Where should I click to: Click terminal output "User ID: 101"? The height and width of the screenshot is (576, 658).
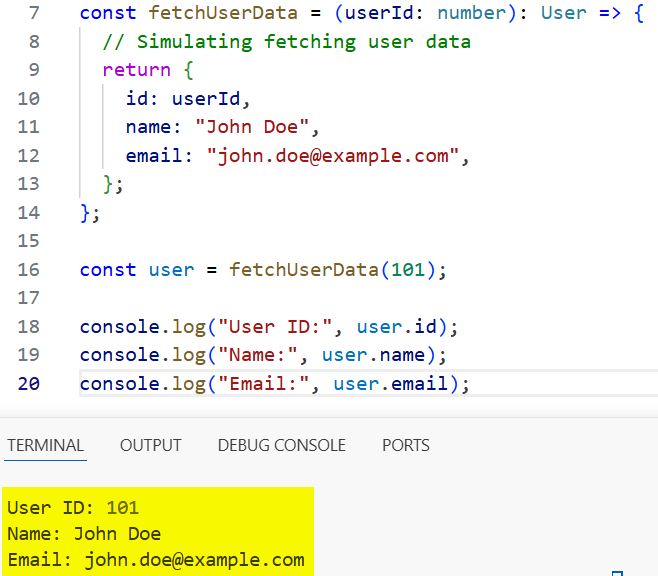pyautogui.click(x=73, y=508)
